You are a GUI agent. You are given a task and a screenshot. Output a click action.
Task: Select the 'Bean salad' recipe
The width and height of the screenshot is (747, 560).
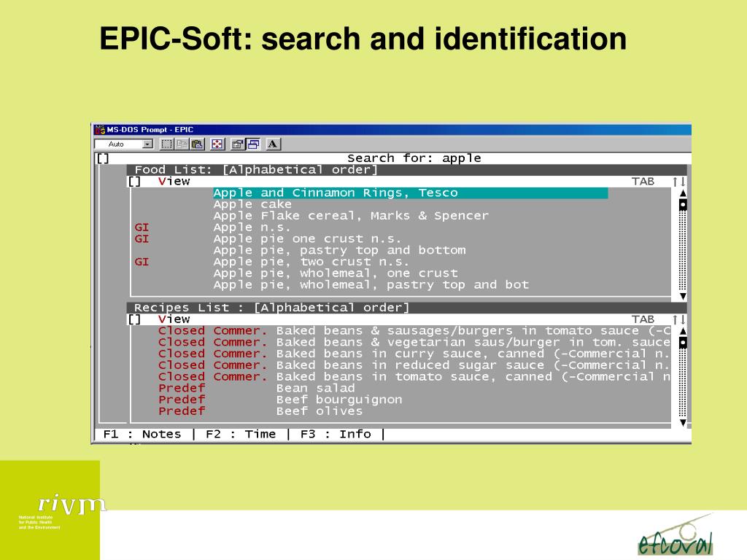tap(315, 388)
